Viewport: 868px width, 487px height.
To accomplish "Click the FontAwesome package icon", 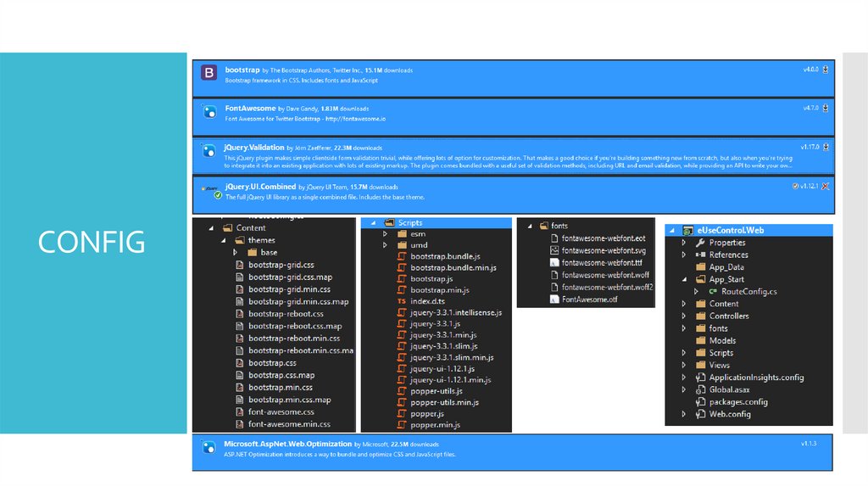I will click(209, 112).
